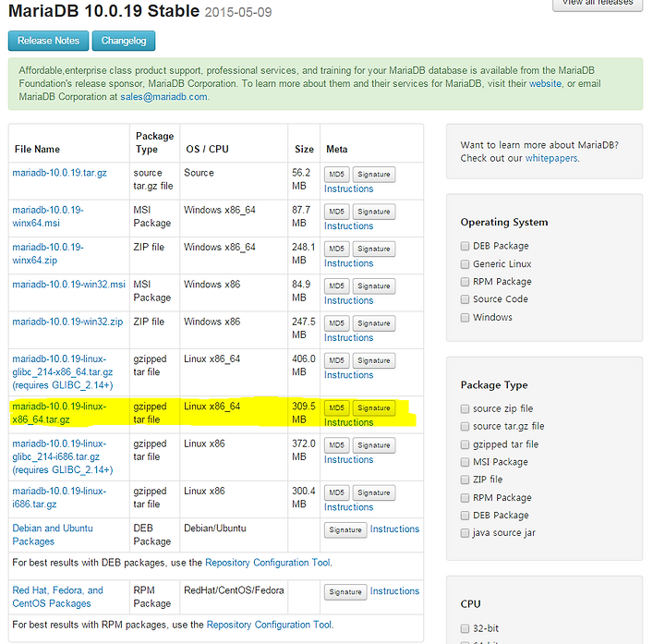The image size is (665, 644).
Task: Check source tar.gz file filter
Action: click(x=465, y=426)
